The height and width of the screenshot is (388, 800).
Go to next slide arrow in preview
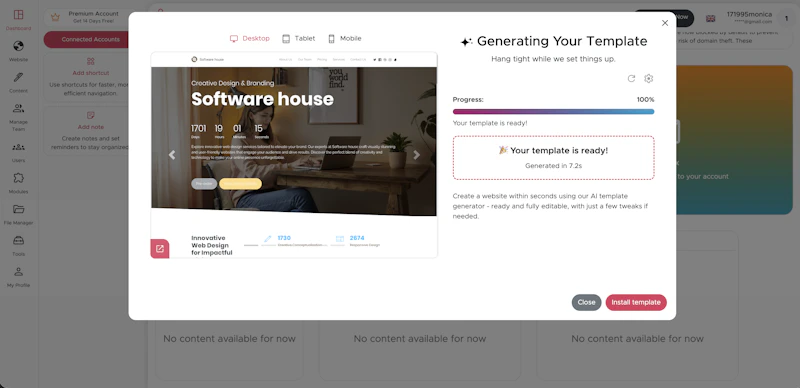point(416,155)
